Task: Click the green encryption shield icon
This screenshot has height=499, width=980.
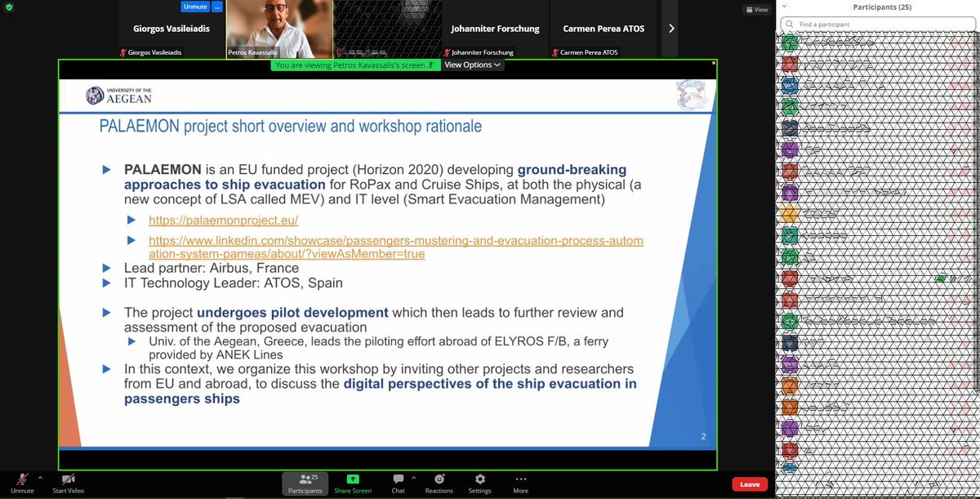Action: 7,7
